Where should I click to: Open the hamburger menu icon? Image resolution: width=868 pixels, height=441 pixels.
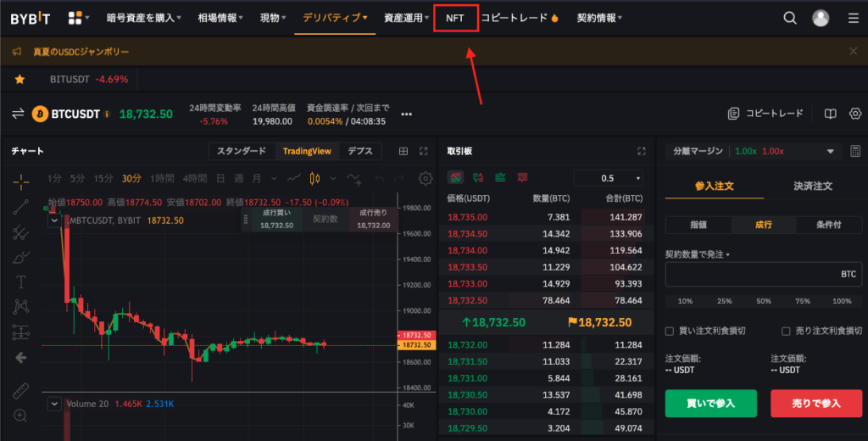854,19
